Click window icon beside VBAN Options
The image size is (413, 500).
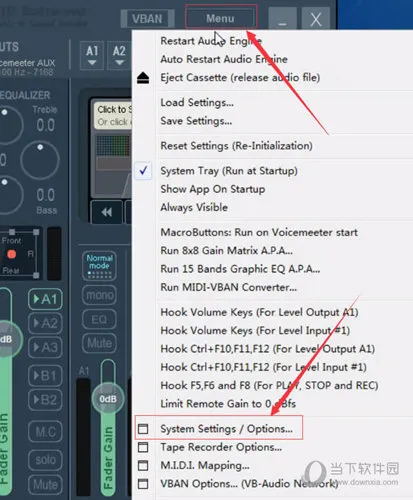(143, 484)
